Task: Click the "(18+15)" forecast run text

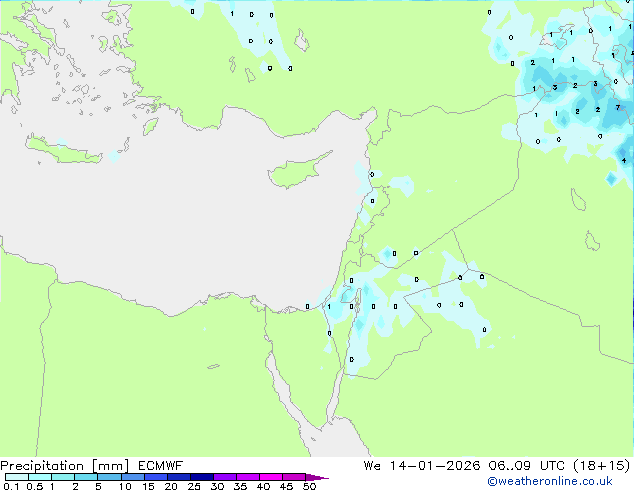Action: [x=602, y=466]
